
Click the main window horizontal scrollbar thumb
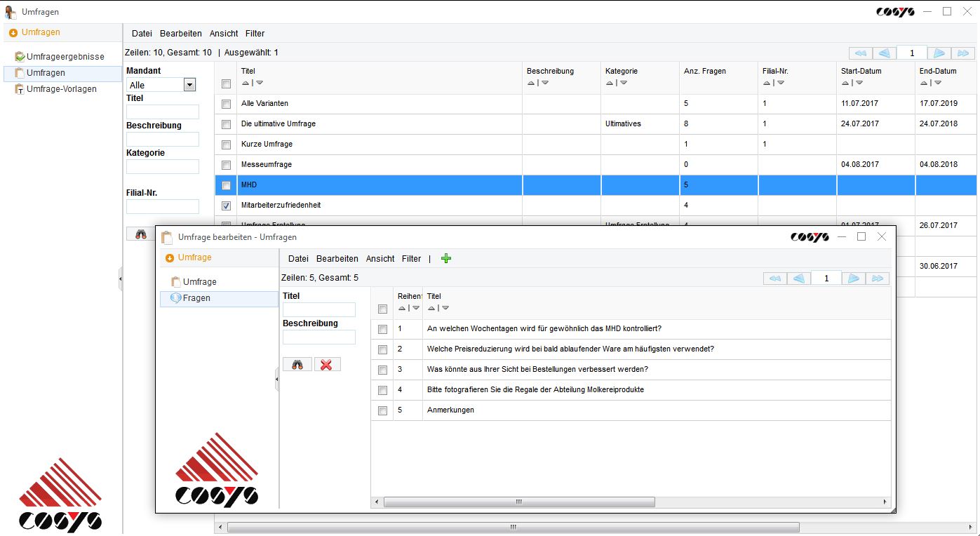pyautogui.click(x=513, y=528)
